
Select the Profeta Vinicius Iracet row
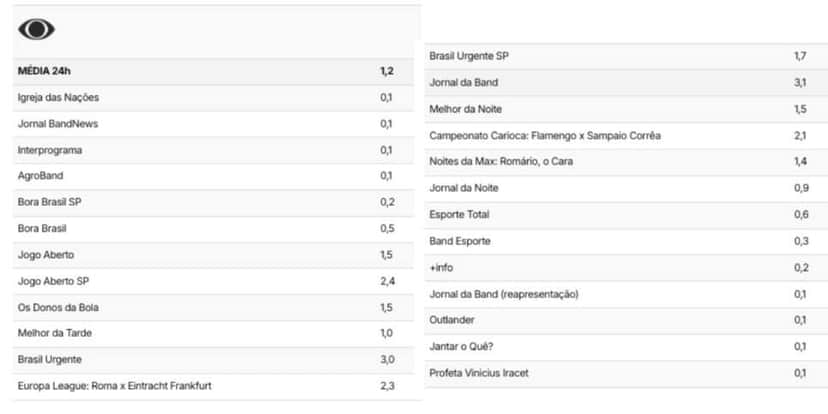tap(626, 373)
